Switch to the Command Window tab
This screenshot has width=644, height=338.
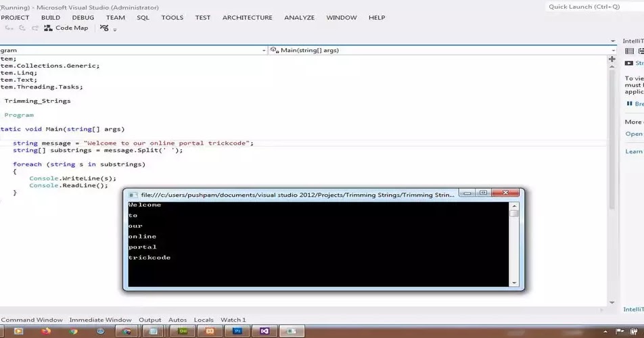pyautogui.click(x=32, y=320)
